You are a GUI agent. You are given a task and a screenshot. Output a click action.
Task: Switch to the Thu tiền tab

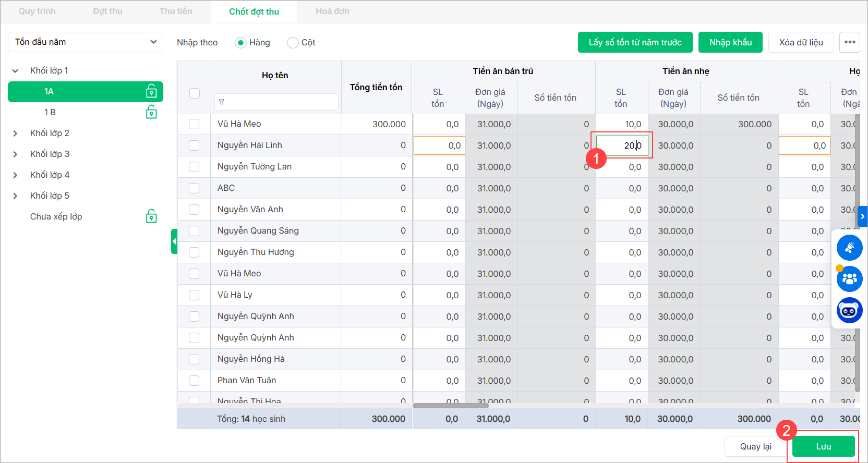(176, 11)
